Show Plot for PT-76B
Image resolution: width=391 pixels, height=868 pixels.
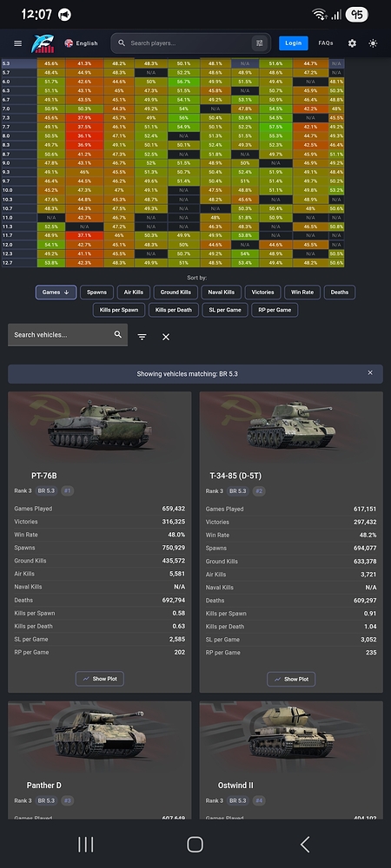[x=100, y=679]
